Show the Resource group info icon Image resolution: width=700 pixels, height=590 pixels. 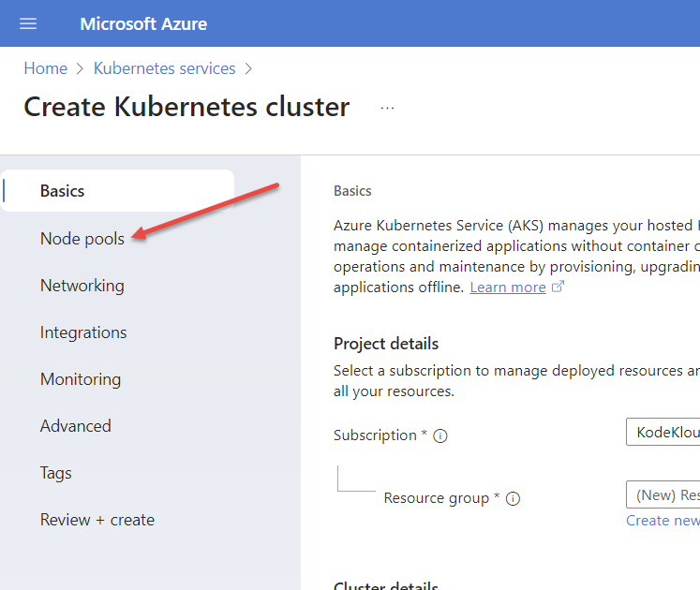(x=513, y=499)
